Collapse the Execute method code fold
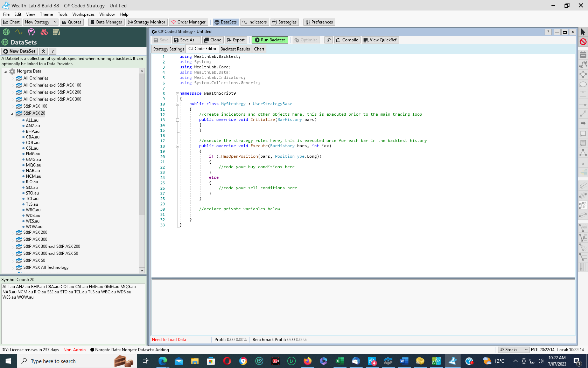The width and height of the screenshot is (588, 368). (177, 146)
